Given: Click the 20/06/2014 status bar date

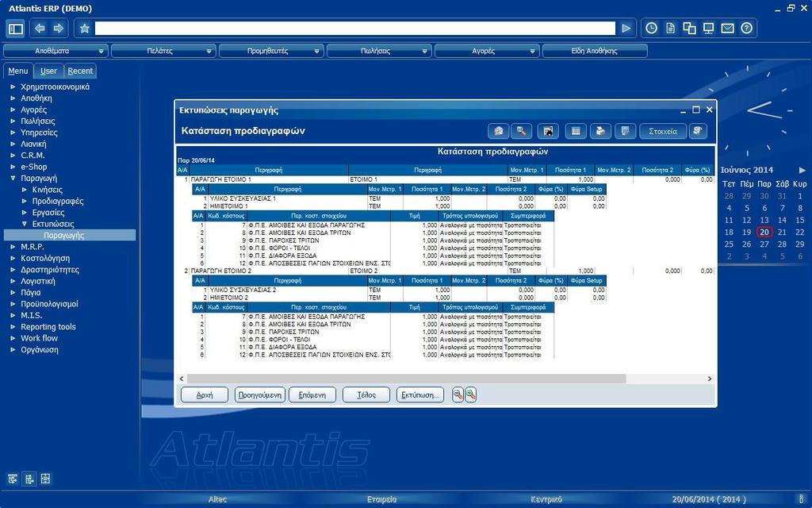Looking at the screenshot, I should point(708,500).
